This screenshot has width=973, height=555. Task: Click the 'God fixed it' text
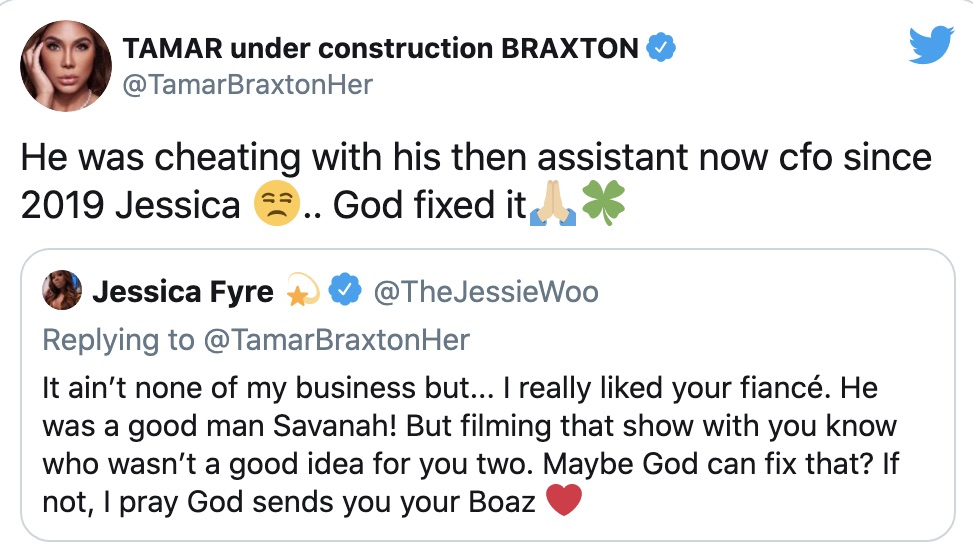[430, 206]
